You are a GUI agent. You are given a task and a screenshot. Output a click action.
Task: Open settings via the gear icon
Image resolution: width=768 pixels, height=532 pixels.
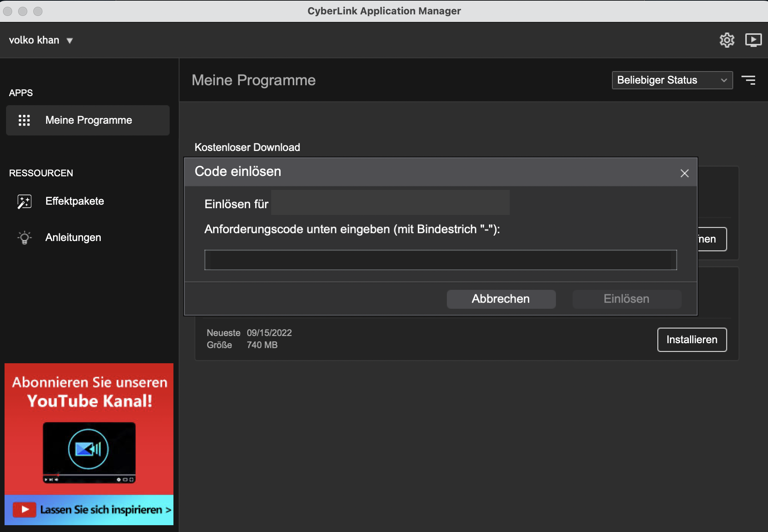[x=726, y=40]
